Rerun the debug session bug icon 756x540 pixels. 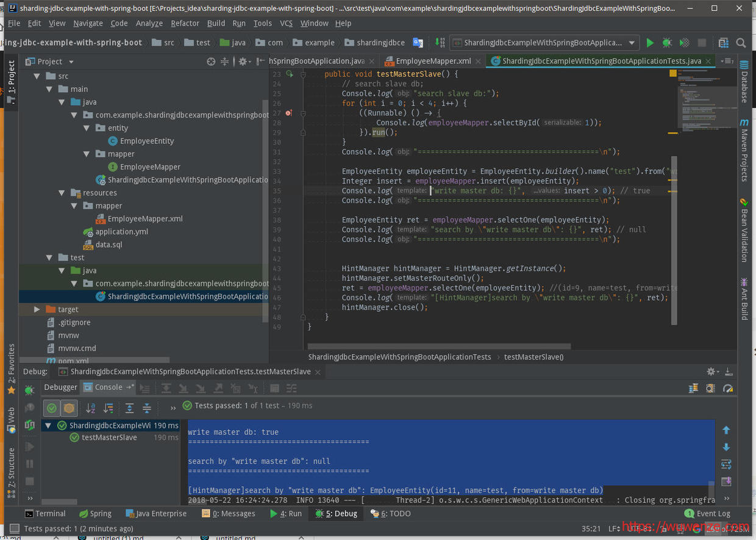click(x=29, y=391)
